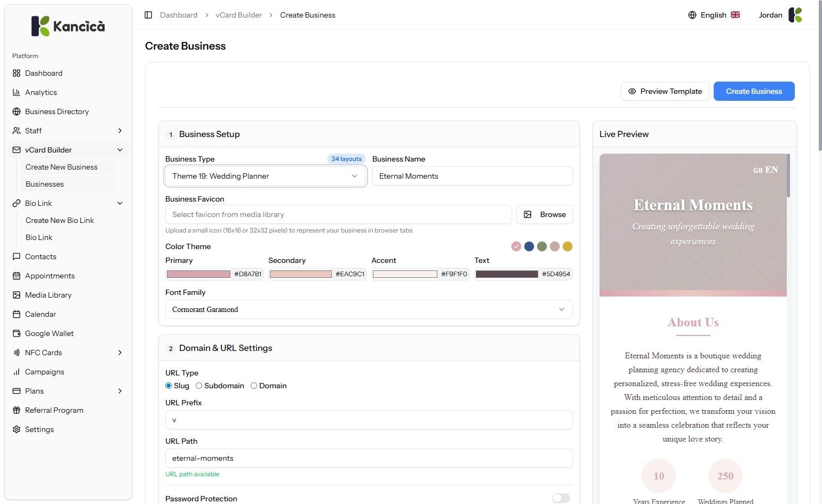Click the Google Wallet icon
This screenshot has height=504, width=822.
[x=17, y=333]
